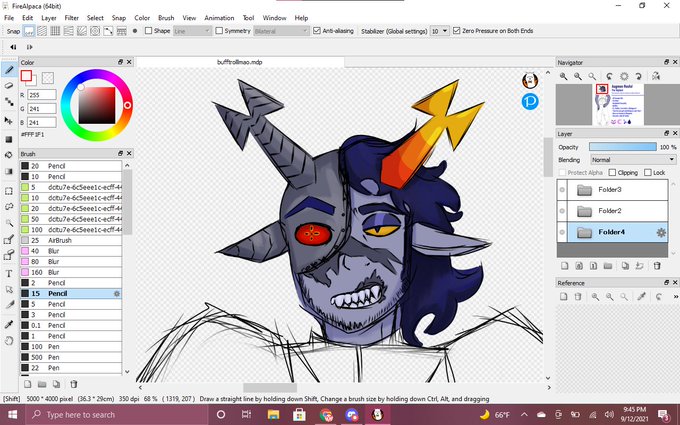
Task: Toggle visibility of Folder3 layer
Action: pyautogui.click(x=562, y=190)
